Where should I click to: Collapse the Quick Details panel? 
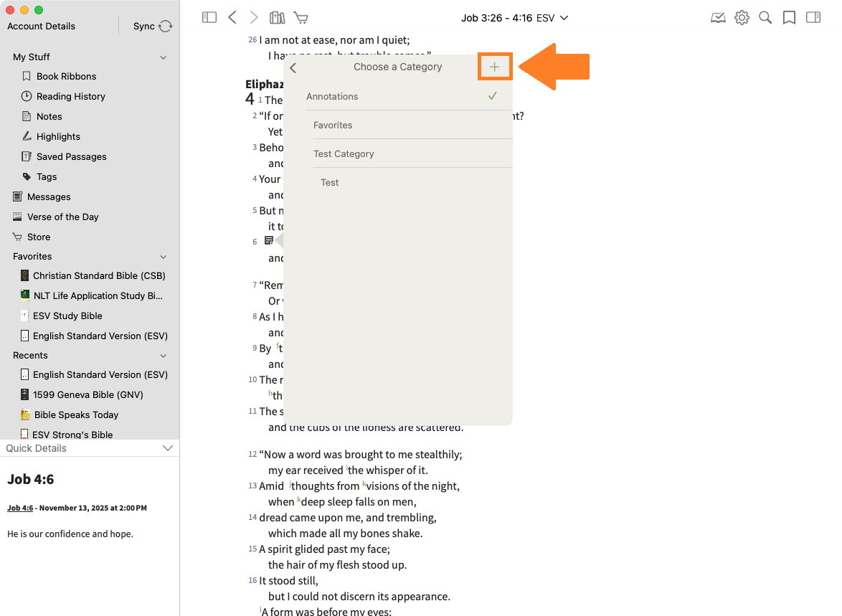(x=168, y=448)
